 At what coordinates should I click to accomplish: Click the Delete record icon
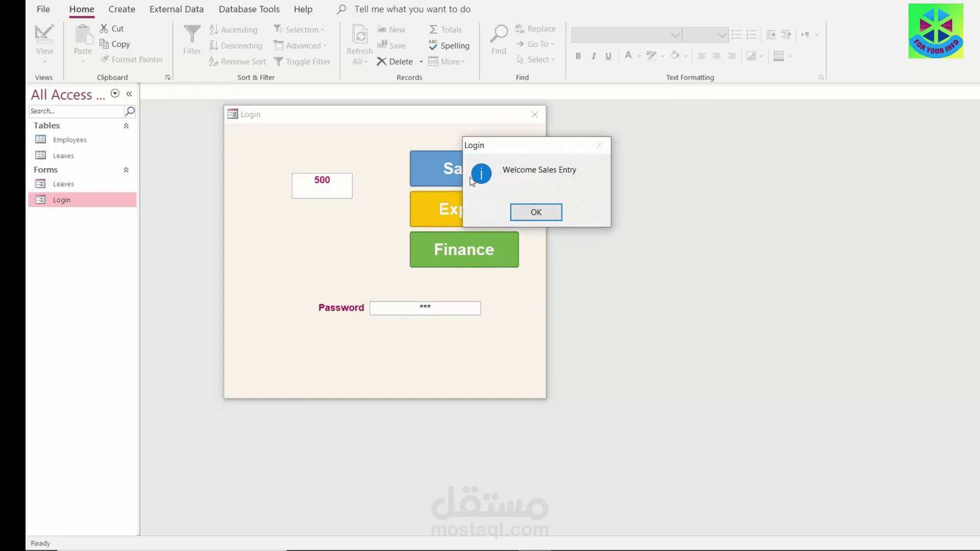click(381, 62)
